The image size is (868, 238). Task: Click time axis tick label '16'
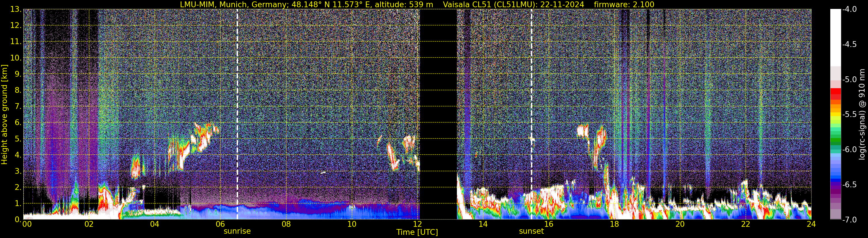[548, 224]
